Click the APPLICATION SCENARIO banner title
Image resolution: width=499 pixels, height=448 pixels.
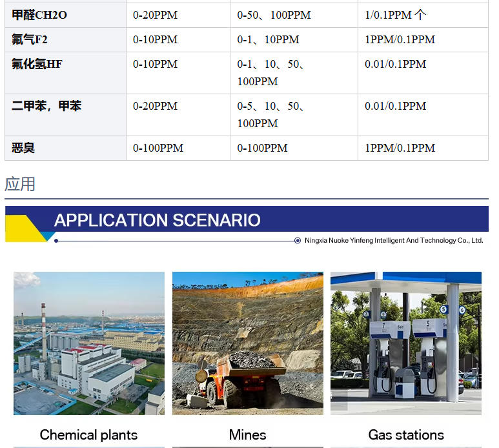tap(157, 220)
